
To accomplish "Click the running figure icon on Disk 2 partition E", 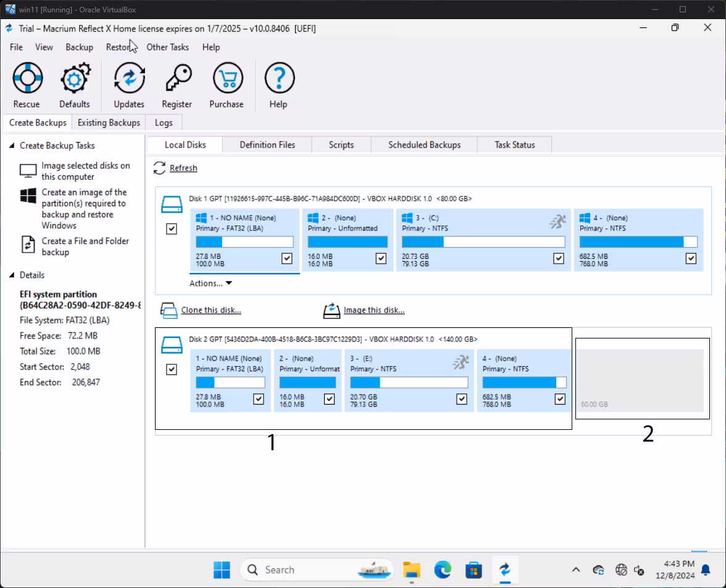I will tap(461, 363).
